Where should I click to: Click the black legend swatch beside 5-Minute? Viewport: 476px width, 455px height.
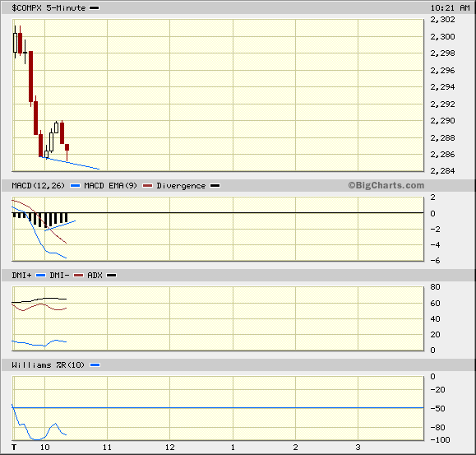click(x=94, y=8)
